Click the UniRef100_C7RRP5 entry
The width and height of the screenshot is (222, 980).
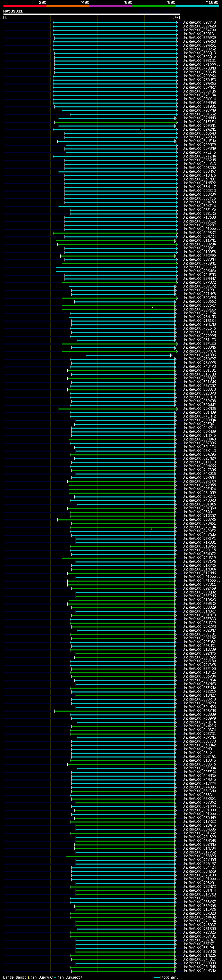(x=199, y=336)
